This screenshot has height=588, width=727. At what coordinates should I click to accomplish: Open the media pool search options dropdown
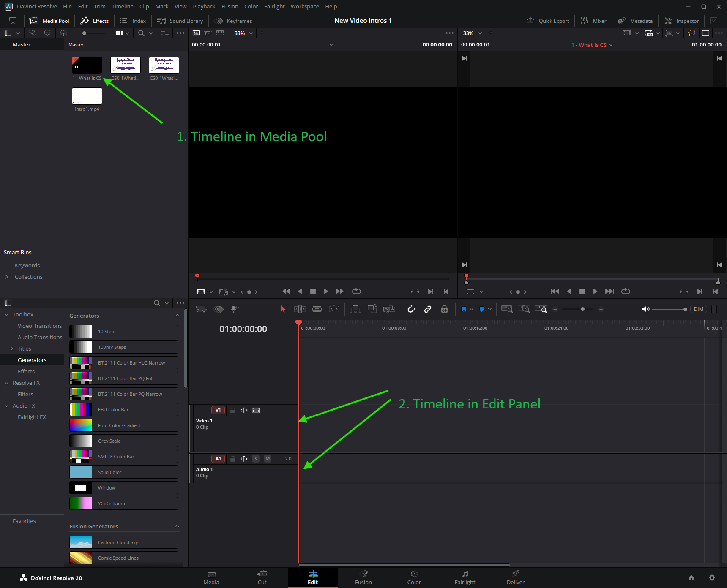coord(151,33)
